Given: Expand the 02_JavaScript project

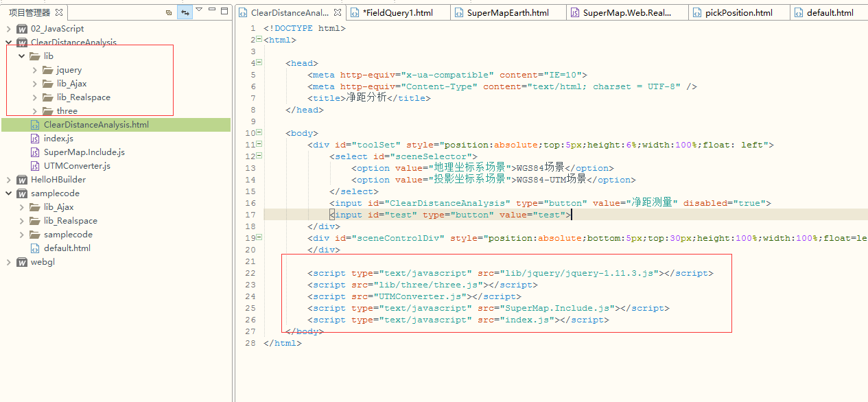Looking at the screenshot, I should (x=8, y=29).
